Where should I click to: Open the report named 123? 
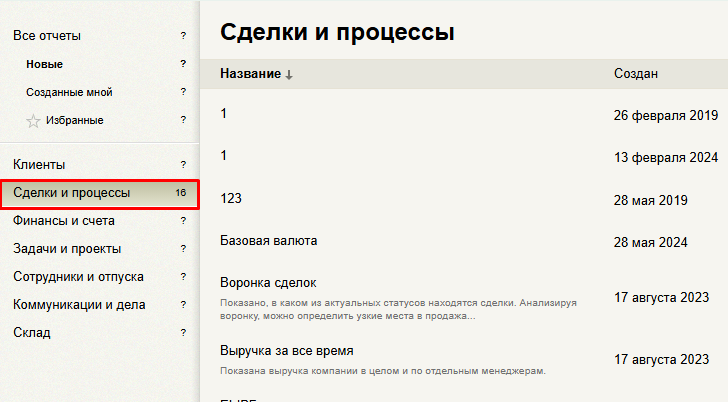coord(231,199)
